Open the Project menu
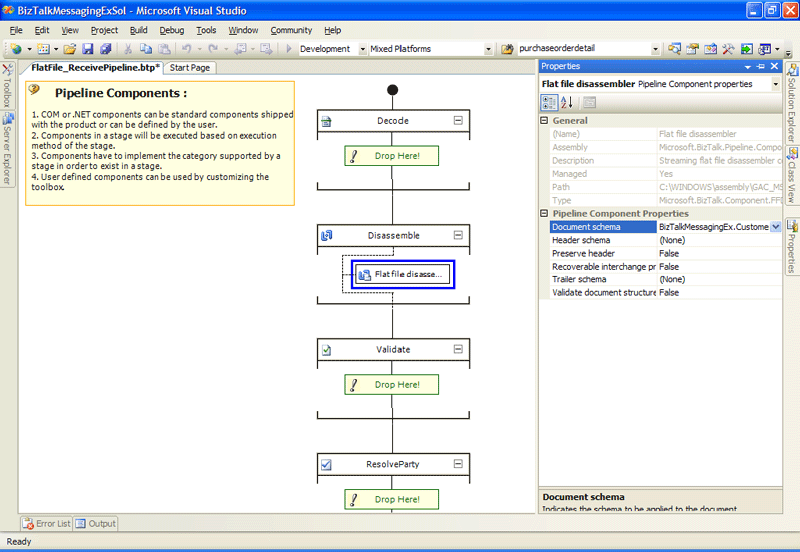The image size is (800, 552). 104,31
